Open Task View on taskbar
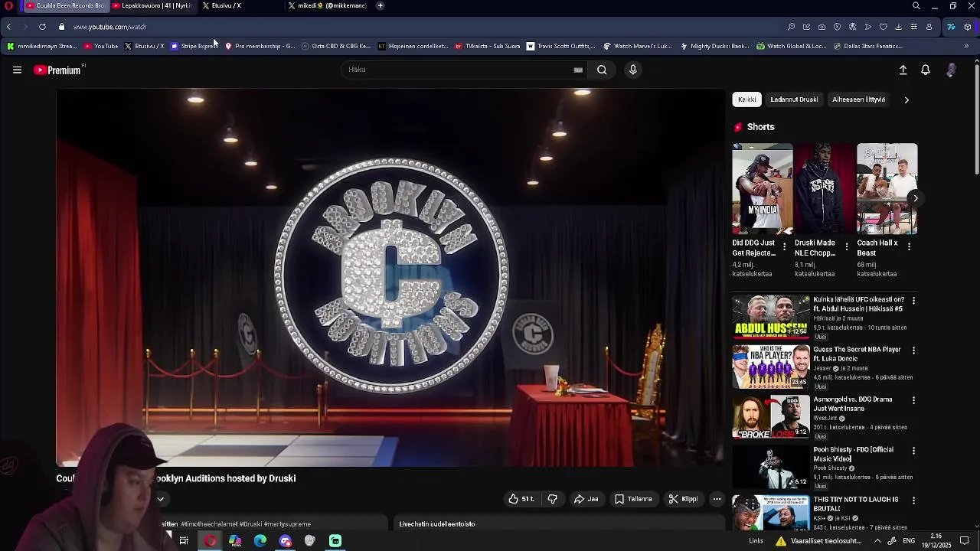The height and width of the screenshot is (551, 980). (184, 541)
